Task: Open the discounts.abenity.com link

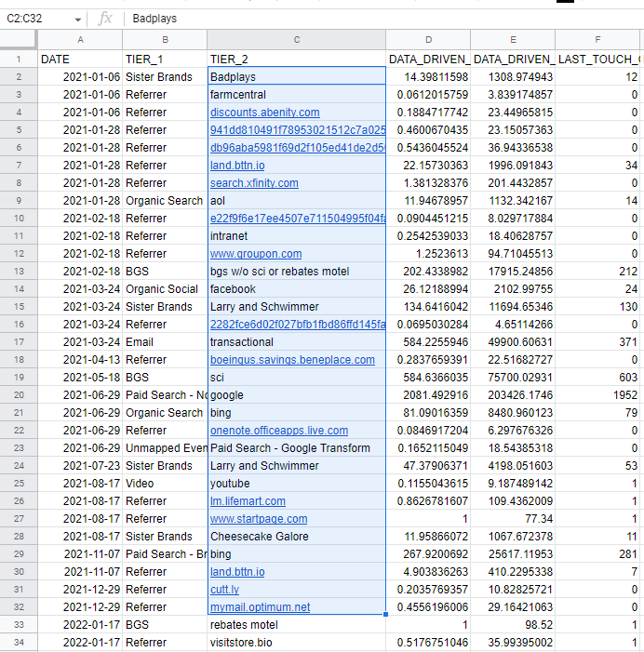Action: pos(264,113)
